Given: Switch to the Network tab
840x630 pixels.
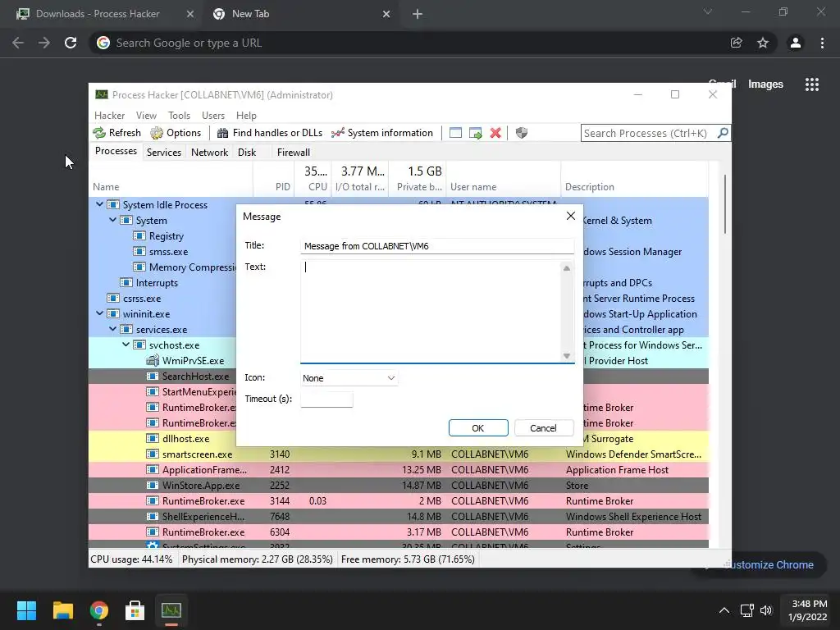Looking at the screenshot, I should (209, 152).
